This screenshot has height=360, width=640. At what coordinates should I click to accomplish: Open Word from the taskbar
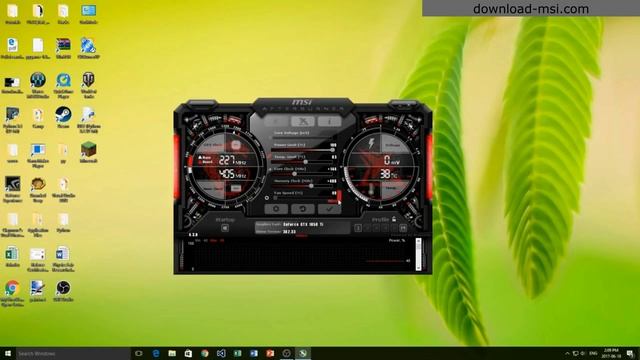click(x=253, y=353)
